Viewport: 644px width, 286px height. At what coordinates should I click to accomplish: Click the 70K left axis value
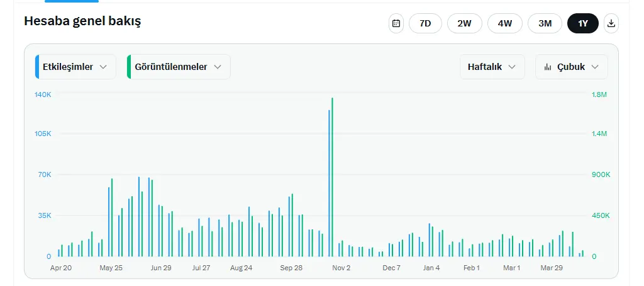pos(45,174)
